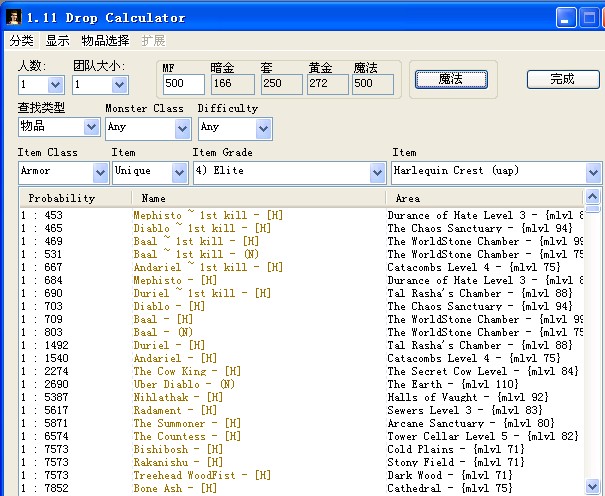Click the 黃金 value field 272

pyautogui.click(x=328, y=84)
